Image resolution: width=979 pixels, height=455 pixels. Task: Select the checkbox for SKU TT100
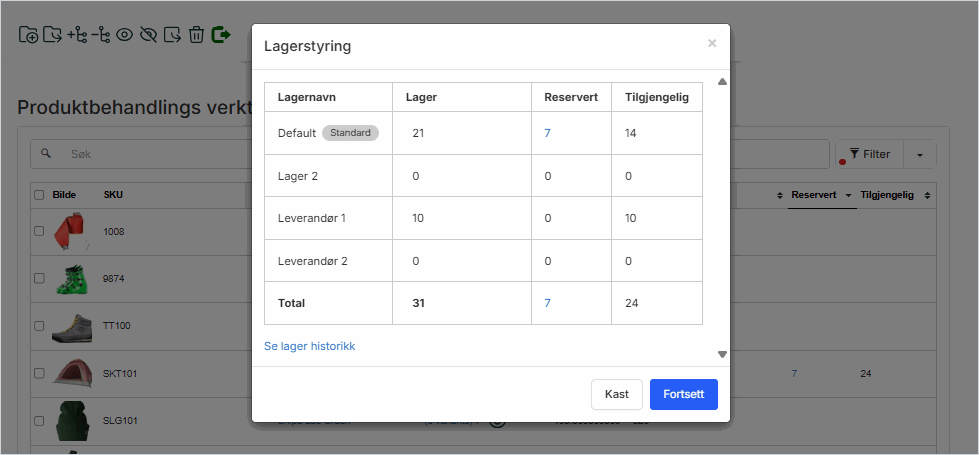[x=39, y=326]
